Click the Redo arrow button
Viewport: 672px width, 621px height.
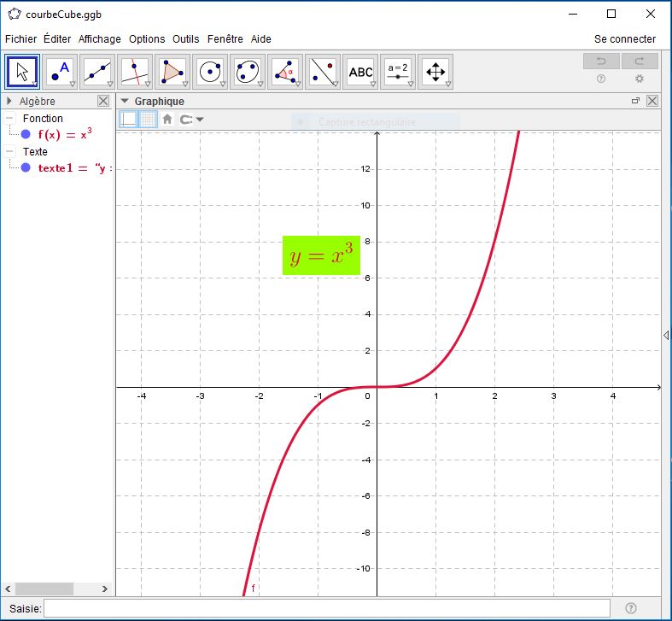pyautogui.click(x=640, y=61)
